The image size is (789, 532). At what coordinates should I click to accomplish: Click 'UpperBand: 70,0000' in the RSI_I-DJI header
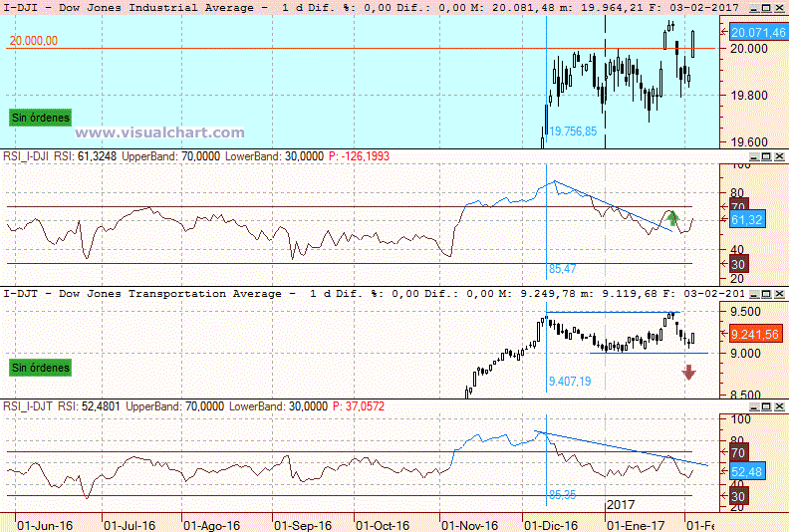coord(171,156)
